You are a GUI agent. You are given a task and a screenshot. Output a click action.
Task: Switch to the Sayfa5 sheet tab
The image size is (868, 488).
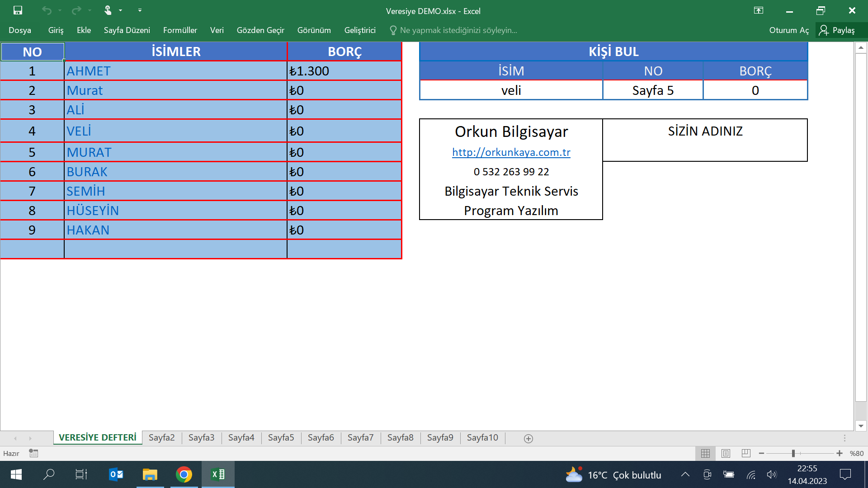[281, 437]
